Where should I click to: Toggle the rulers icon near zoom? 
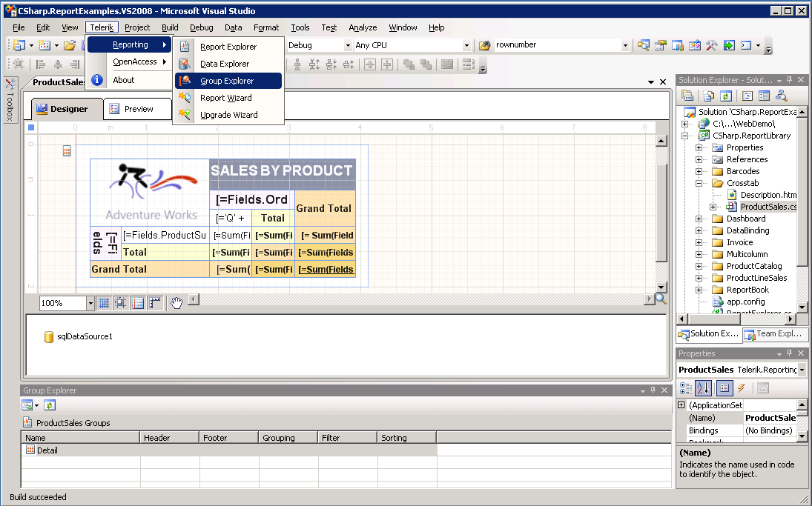(155, 303)
